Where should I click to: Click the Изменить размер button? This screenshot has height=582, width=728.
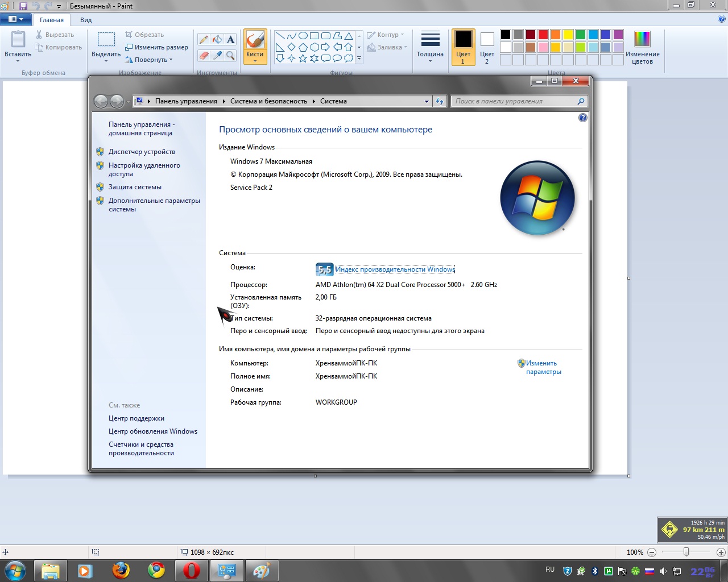[156, 47]
